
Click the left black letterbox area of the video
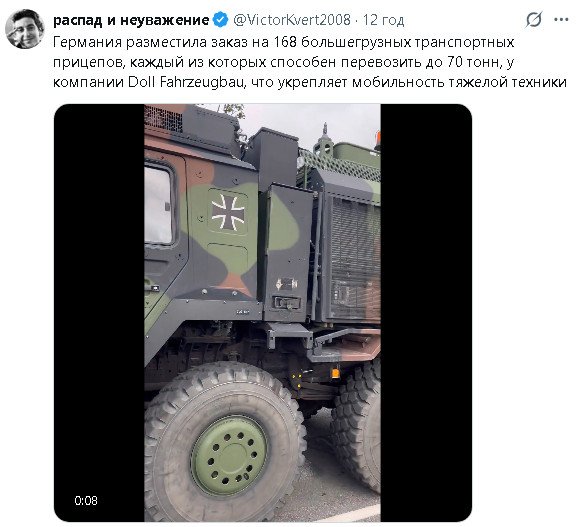pyautogui.click(x=99, y=313)
